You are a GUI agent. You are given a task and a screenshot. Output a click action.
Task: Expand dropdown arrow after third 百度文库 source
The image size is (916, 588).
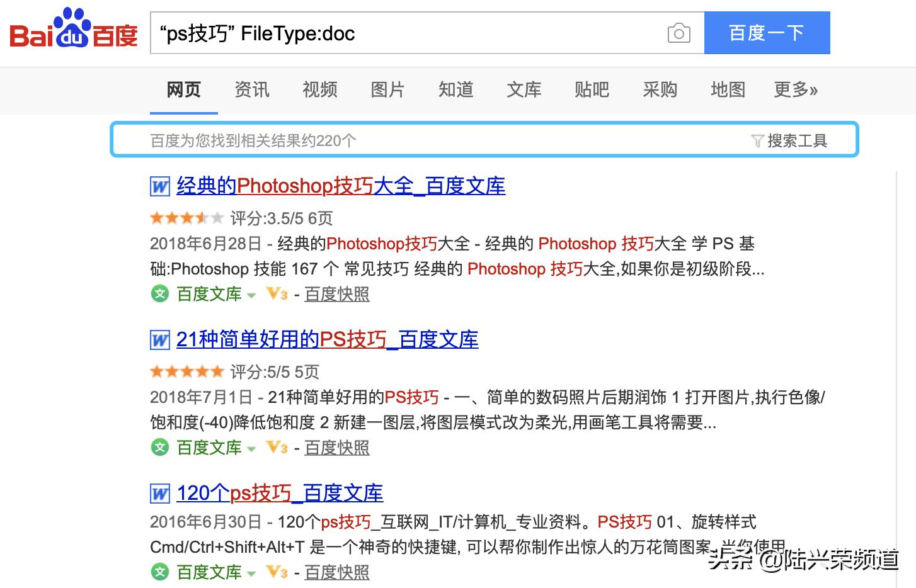251,573
